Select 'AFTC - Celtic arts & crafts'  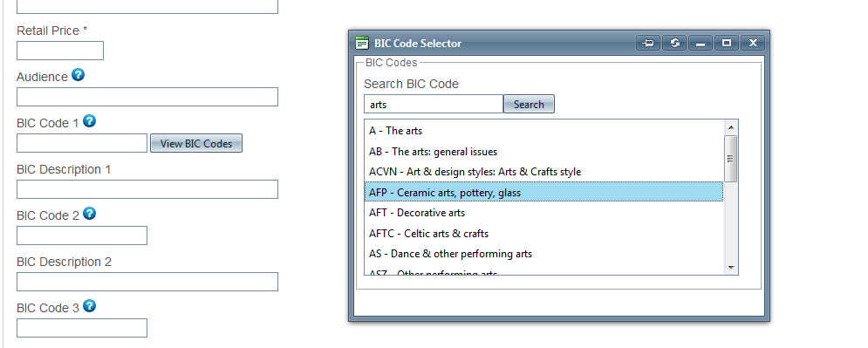[544, 233]
